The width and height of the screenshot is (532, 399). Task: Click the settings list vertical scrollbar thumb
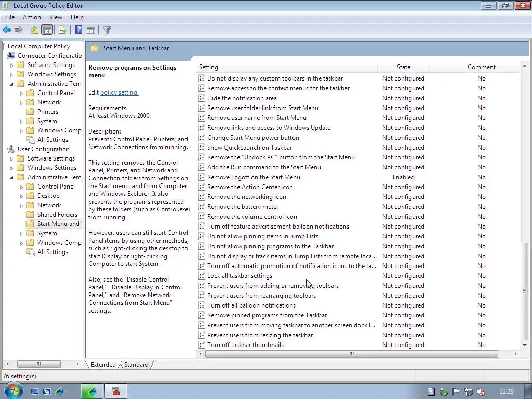click(525, 291)
